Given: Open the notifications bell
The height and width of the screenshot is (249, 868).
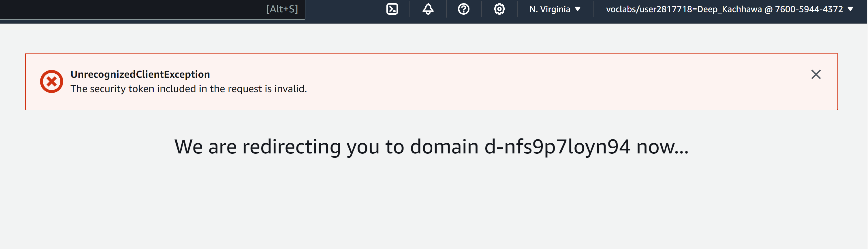Looking at the screenshot, I should tap(428, 9).
